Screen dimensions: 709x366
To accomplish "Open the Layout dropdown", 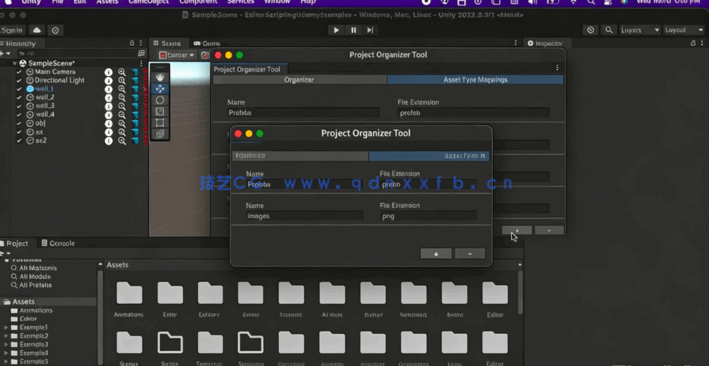I will [683, 30].
